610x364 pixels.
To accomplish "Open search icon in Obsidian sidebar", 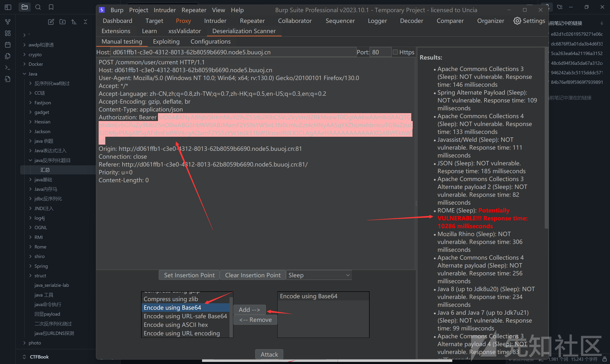I will [38, 7].
